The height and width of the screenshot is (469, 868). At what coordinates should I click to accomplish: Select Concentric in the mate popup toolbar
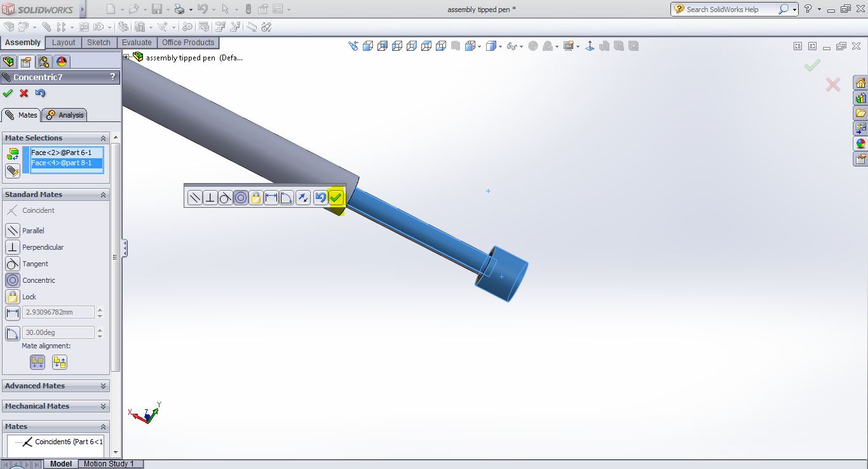tap(241, 198)
